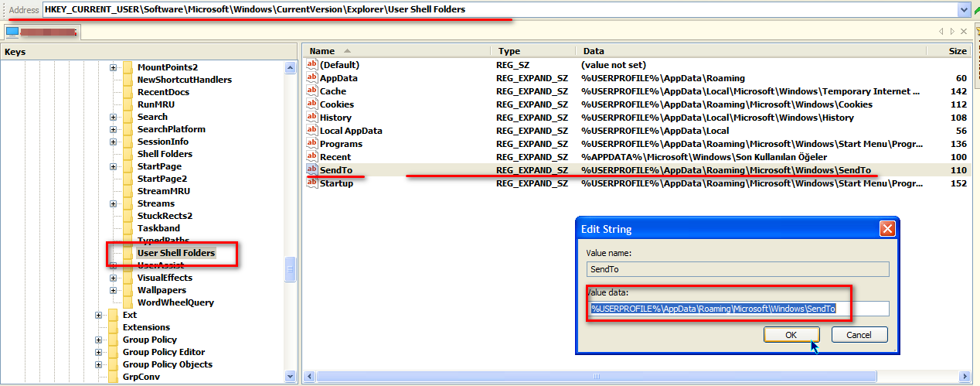The height and width of the screenshot is (386, 980).
Task: Click the Cookies value icon
Action: 312,104
